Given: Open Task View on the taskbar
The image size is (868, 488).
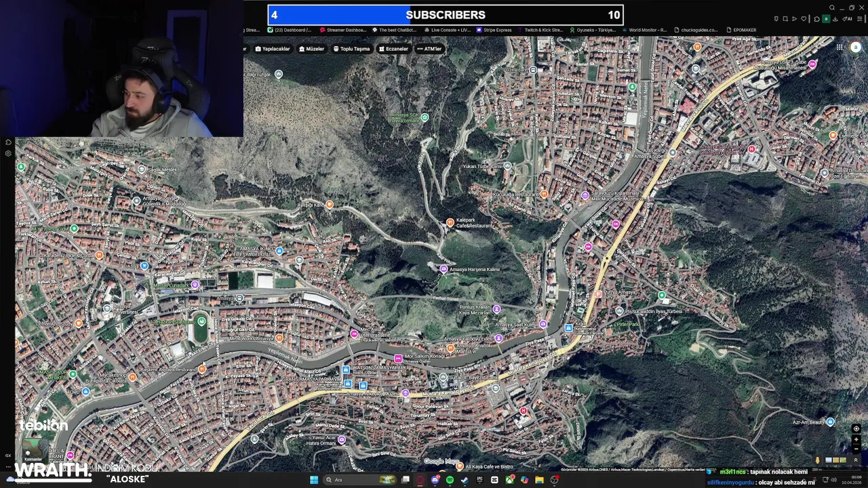Looking at the screenshot, I should coord(405,480).
